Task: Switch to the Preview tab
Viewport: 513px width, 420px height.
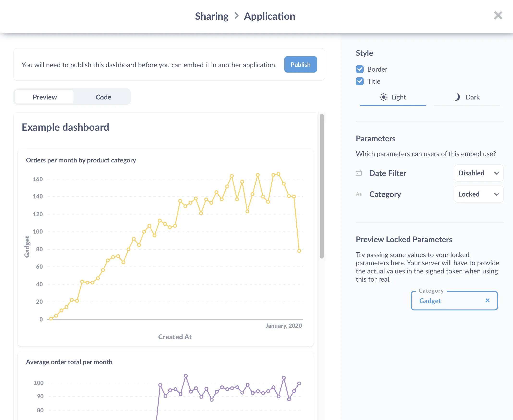Action: pyautogui.click(x=44, y=97)
